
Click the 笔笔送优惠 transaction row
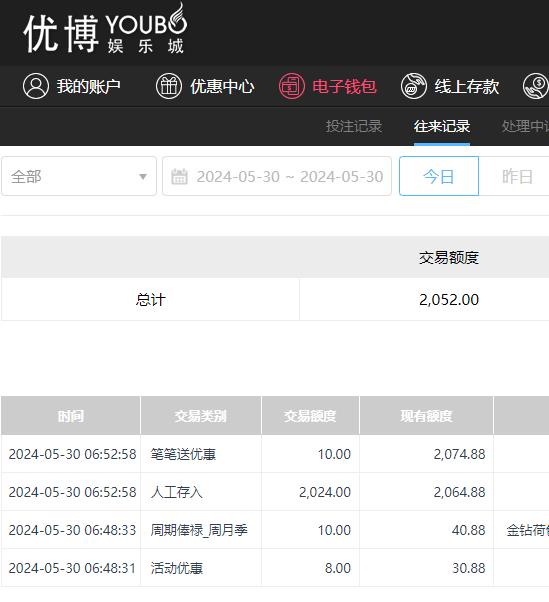point(275,454)
